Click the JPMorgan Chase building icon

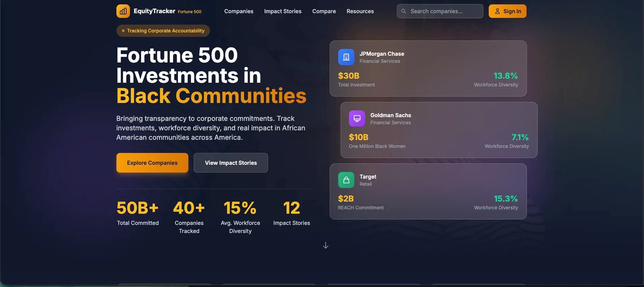(346, 57)
